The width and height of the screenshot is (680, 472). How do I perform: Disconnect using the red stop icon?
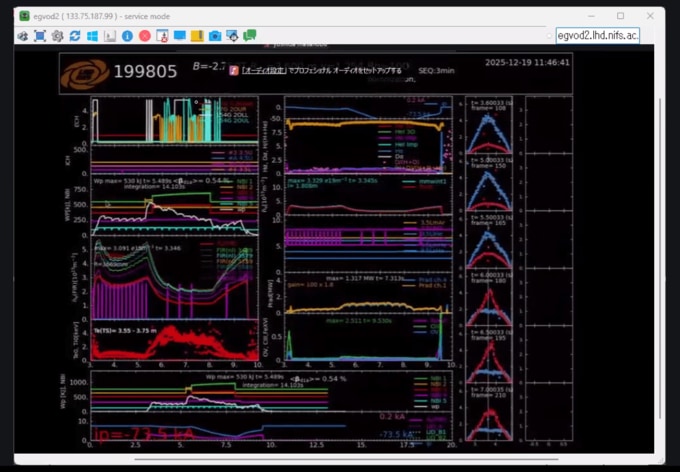point(145,36)
